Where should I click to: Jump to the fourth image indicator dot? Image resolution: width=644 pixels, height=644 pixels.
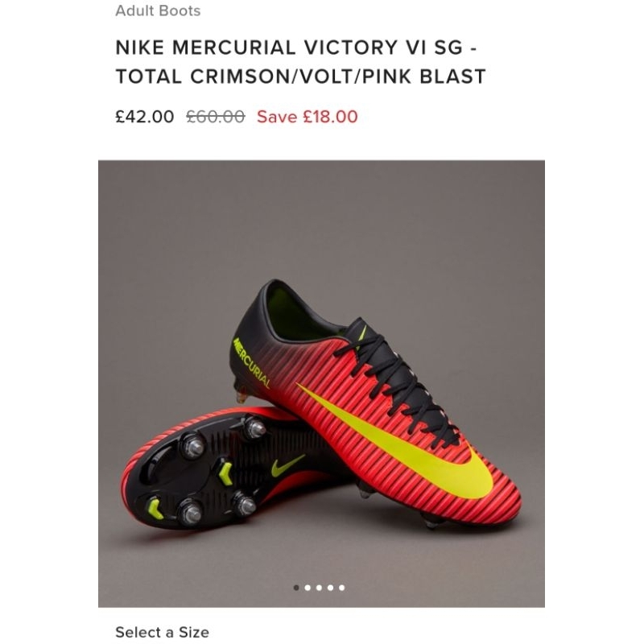point(330,588)
